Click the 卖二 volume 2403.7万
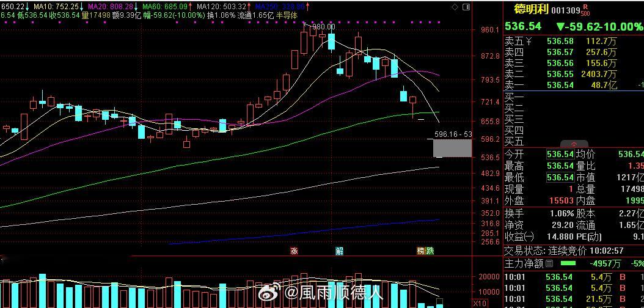The image size is (644, 308). 599,75
